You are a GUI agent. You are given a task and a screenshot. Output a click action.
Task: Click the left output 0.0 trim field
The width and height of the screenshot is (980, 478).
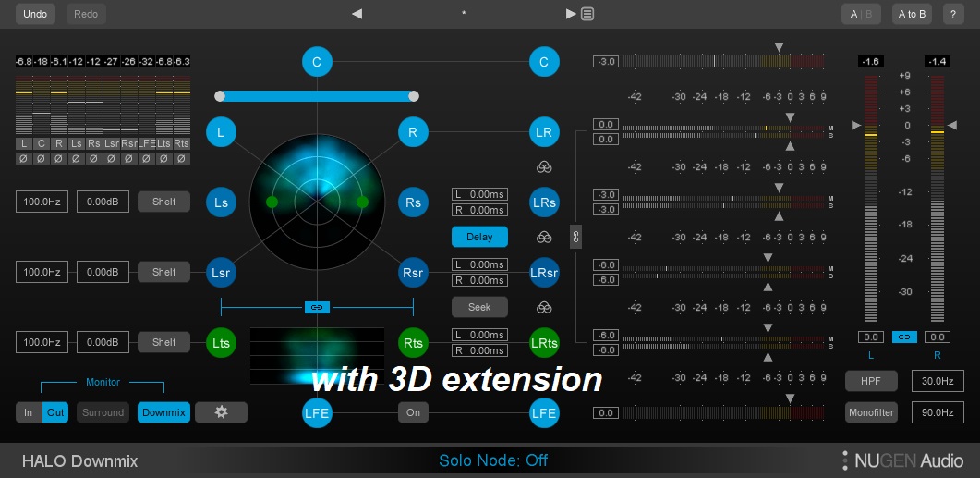tap(871, 337)
